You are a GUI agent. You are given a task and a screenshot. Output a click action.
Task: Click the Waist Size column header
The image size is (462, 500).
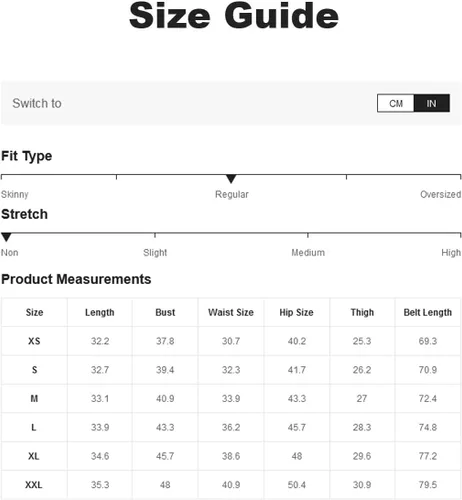tap(231, 312)
